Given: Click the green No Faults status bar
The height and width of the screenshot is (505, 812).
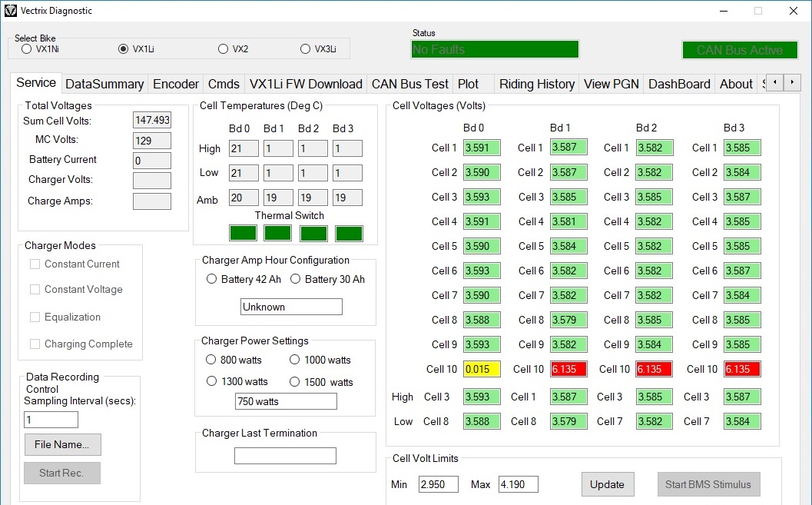Looking at the screenshot, I should click(495, 49).
